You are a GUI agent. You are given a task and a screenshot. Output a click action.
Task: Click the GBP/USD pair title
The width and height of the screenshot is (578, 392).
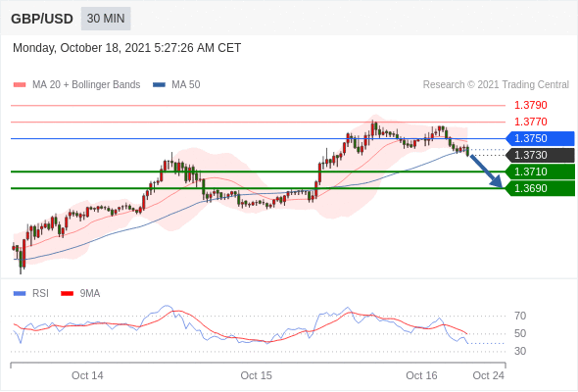[x=42, y=19]
